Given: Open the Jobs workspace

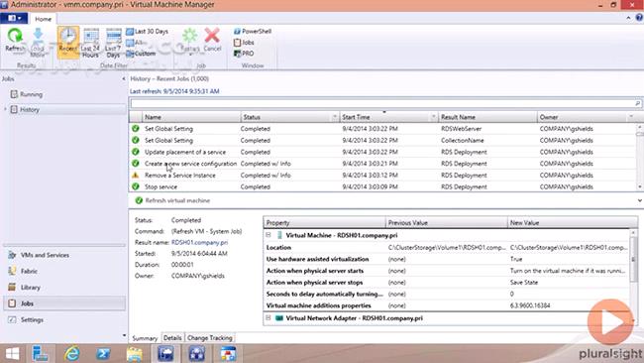Looking at the screenshot, I should point(64,303).
